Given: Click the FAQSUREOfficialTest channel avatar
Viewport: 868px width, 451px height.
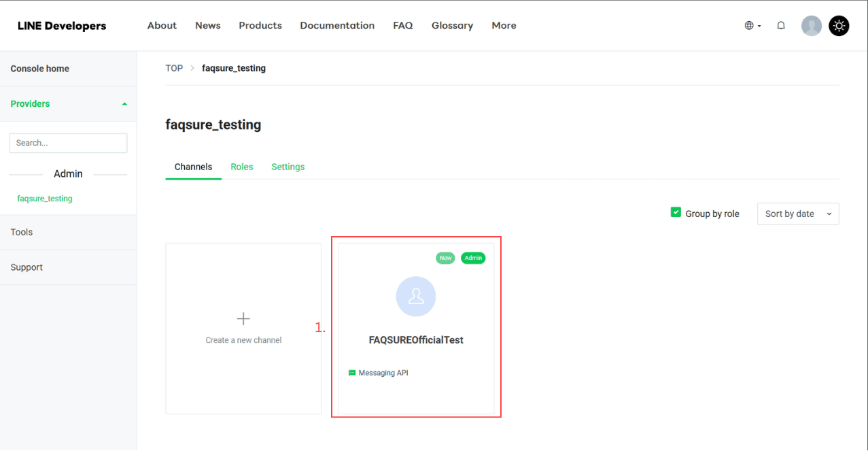Looking at the screenshot, I should (416, 297).
